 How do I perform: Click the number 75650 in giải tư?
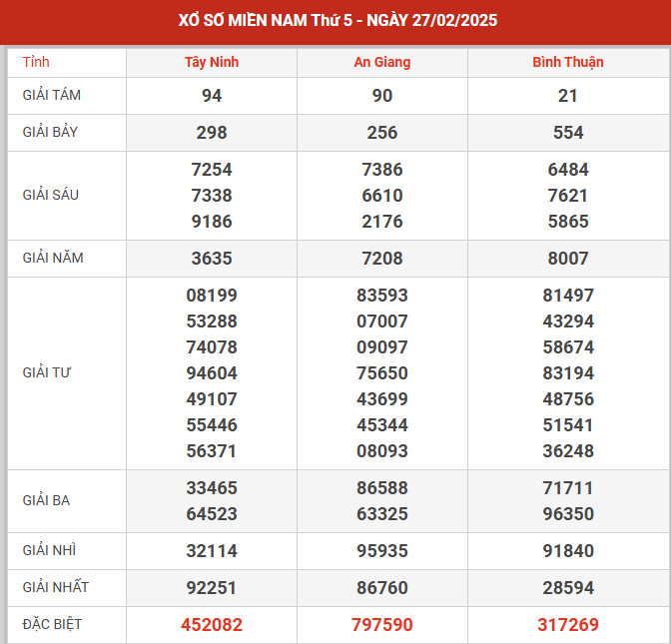(x=382, y=373)
